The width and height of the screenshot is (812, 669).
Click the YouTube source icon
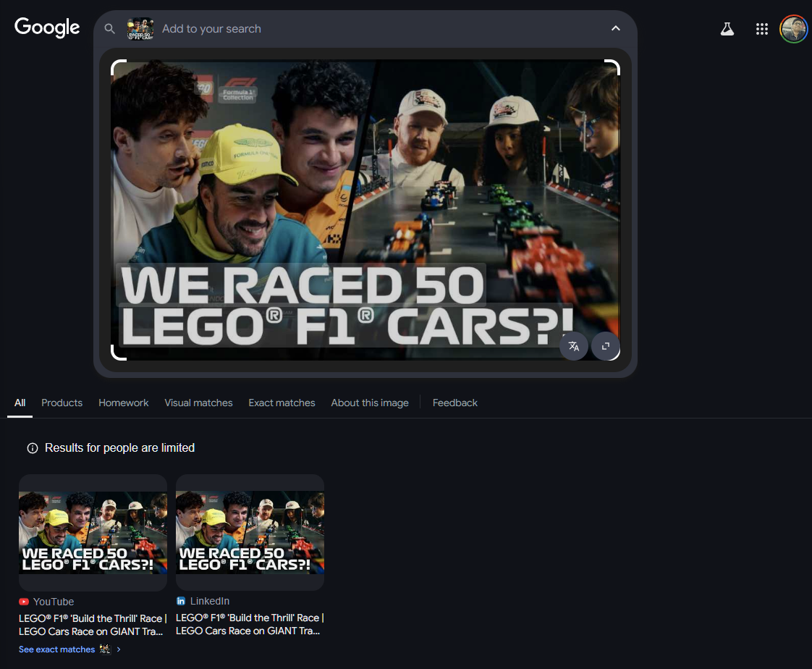(24, 602)
